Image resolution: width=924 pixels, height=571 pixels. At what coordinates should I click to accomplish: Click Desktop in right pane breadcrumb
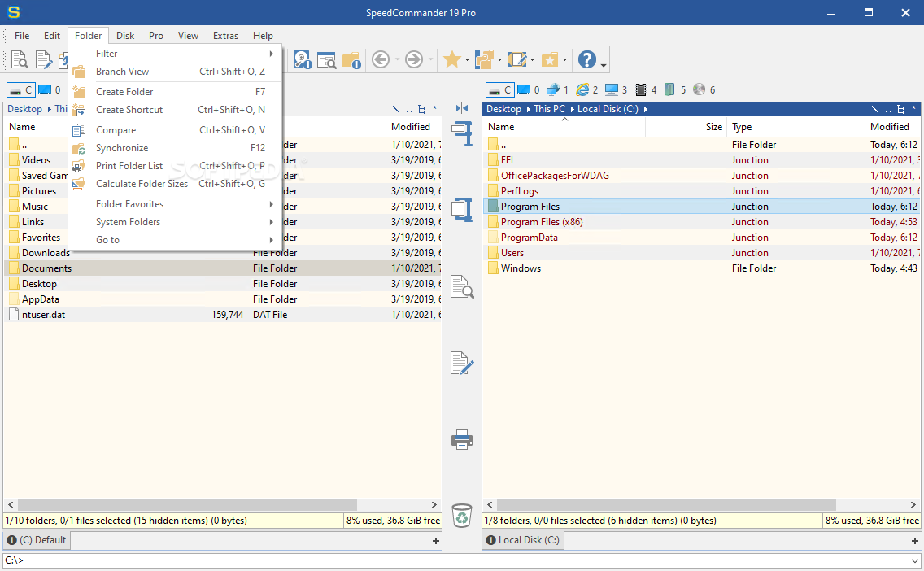(x=503, y=109)
